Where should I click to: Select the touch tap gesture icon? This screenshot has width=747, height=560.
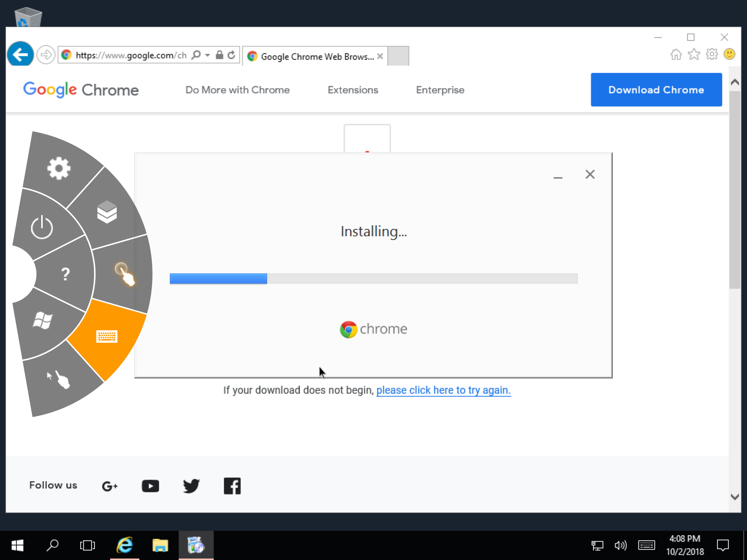[125, 274]
